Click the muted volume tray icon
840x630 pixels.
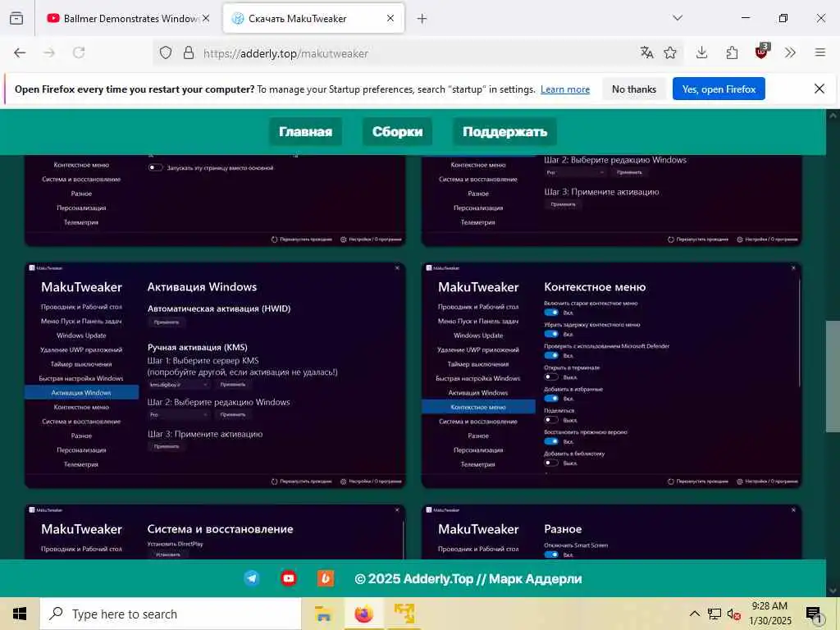[734, 614]
